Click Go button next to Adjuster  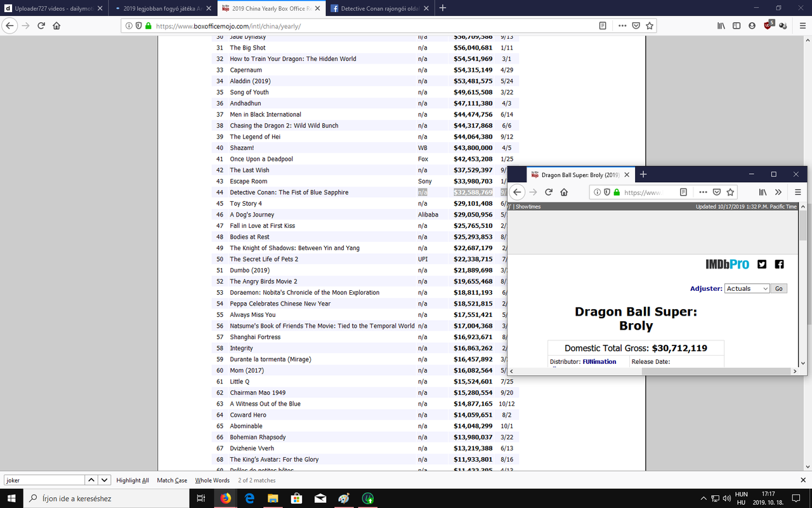pyautogui.click(x=779, y=288)
